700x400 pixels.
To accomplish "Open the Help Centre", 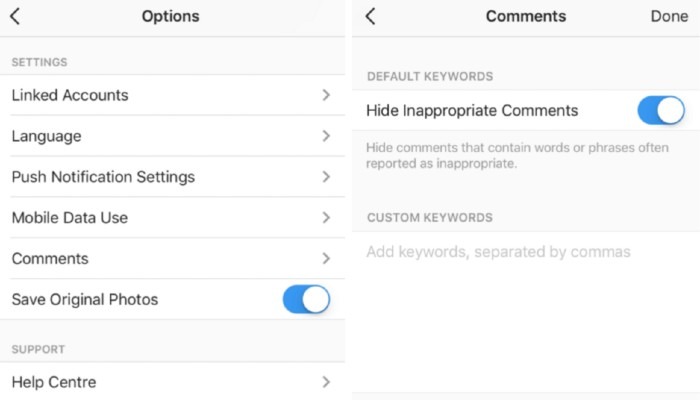I will 54,382.
